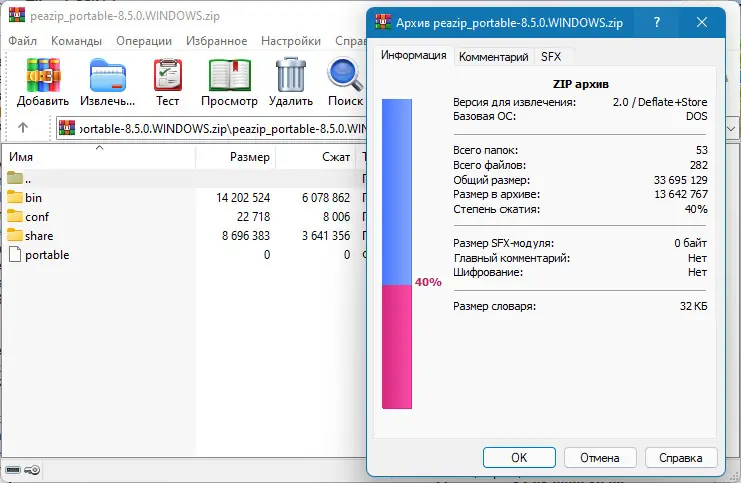Select the Информация tab
Viewport: 741px width, 483px height.
point(414,55)
